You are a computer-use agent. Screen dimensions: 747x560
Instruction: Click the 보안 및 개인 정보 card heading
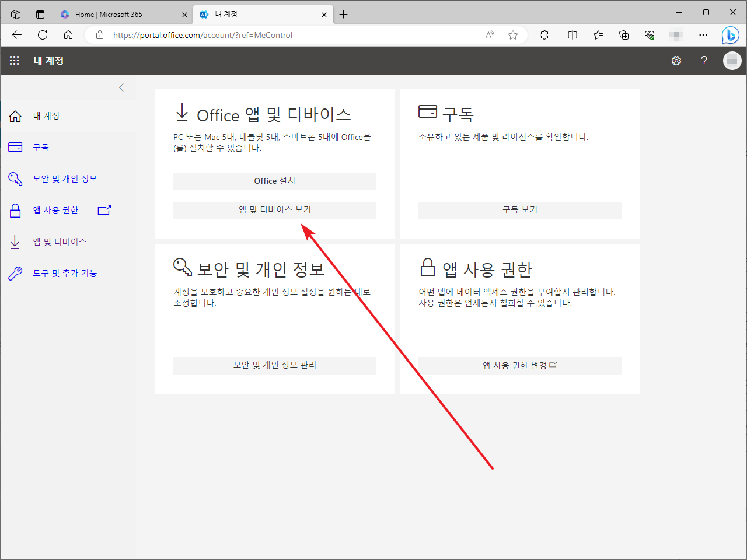pyautogui.click(x=261, y=269)
